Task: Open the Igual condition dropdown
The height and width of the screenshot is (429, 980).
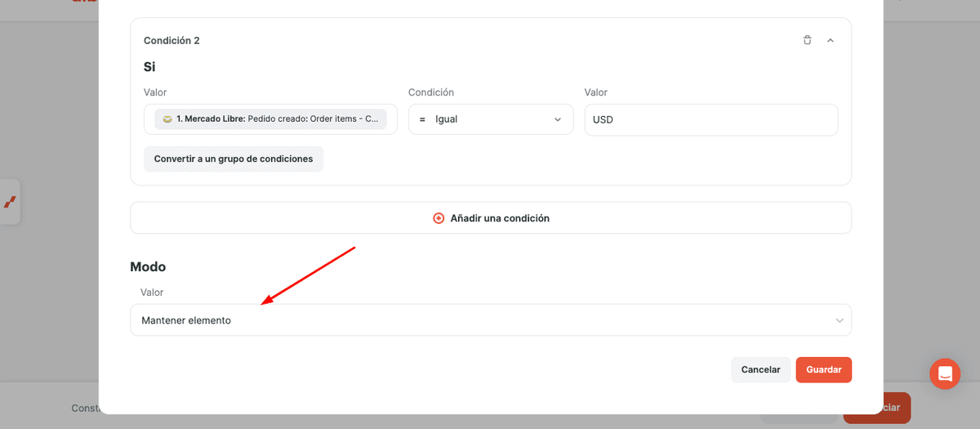Action: pos(491,119)
